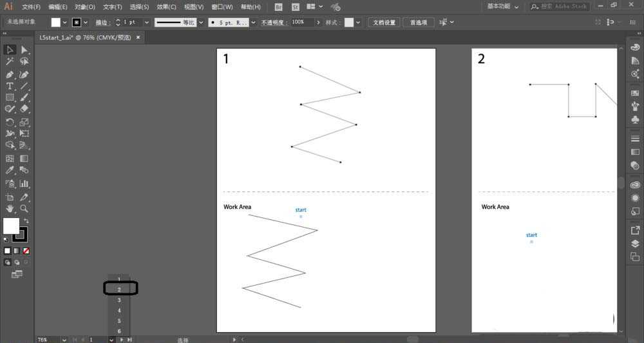
Task: Select the L5start_1.ai document tab
Action: (85, 37)
